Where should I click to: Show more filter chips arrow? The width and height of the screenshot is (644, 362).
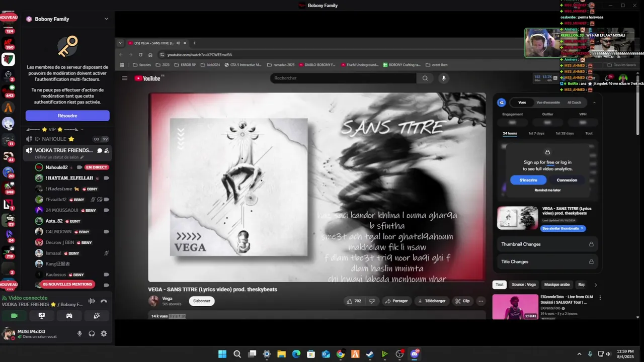596,285
